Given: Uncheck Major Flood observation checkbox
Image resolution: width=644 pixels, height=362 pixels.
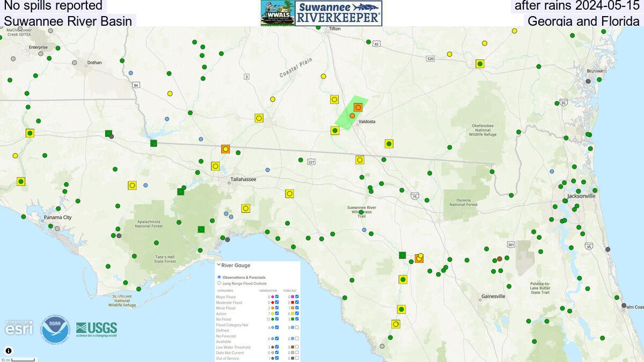Looking at the screenshot, I should [x=277, y=297].
